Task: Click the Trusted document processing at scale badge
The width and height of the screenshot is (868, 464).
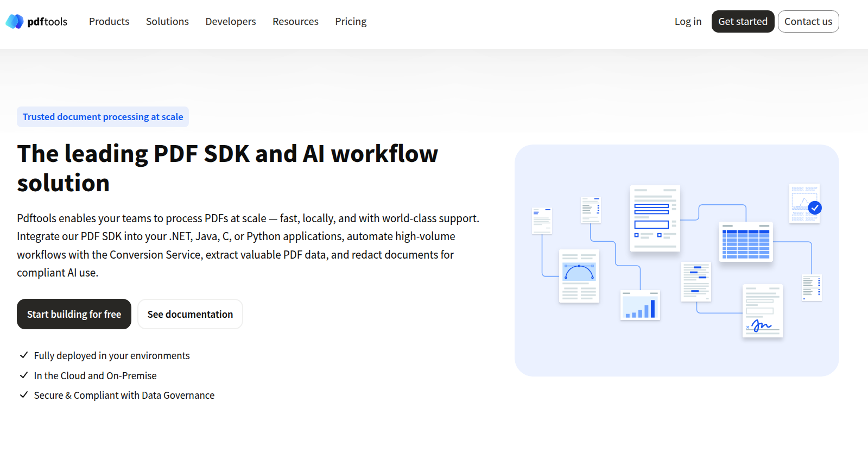Action: (x=103, y=117)
